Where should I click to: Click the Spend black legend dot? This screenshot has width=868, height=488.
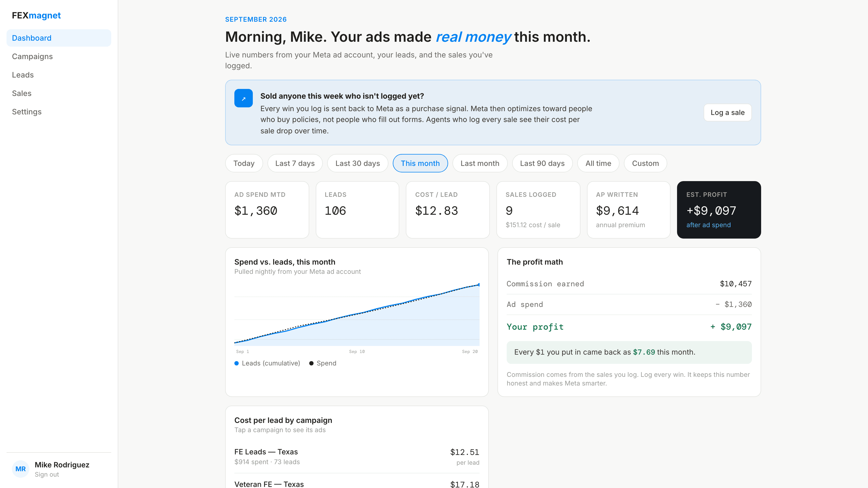pyautogui.click(x=311, y=363)
